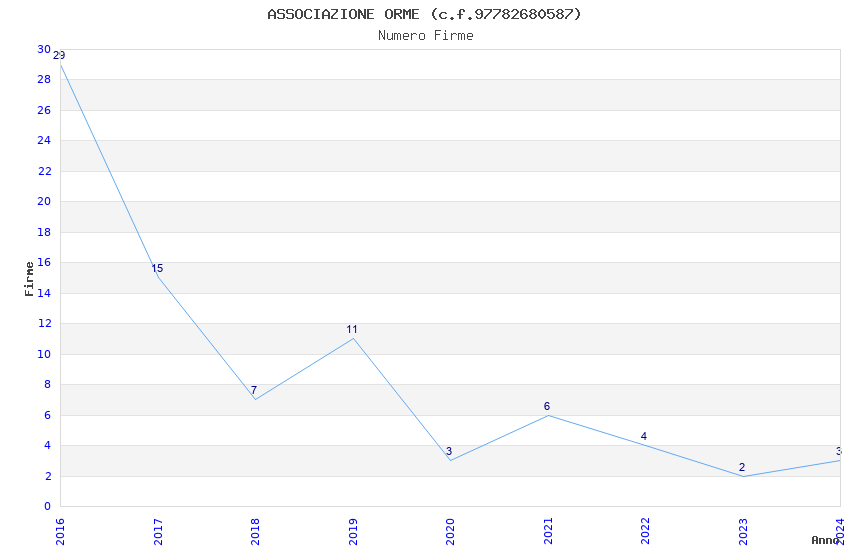Click the y-axis tick label 14
The height and width of the screenshot is (550, 850).
(x=44, y=294)
